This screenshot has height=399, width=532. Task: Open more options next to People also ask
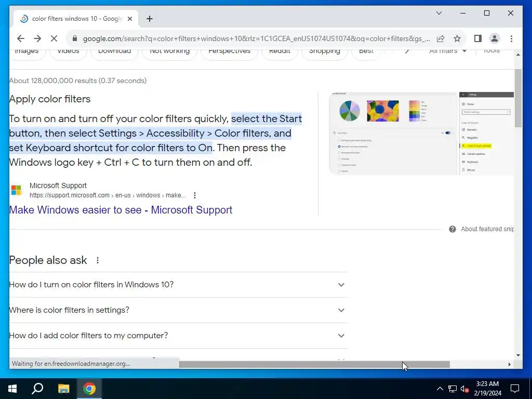(97, 260)
